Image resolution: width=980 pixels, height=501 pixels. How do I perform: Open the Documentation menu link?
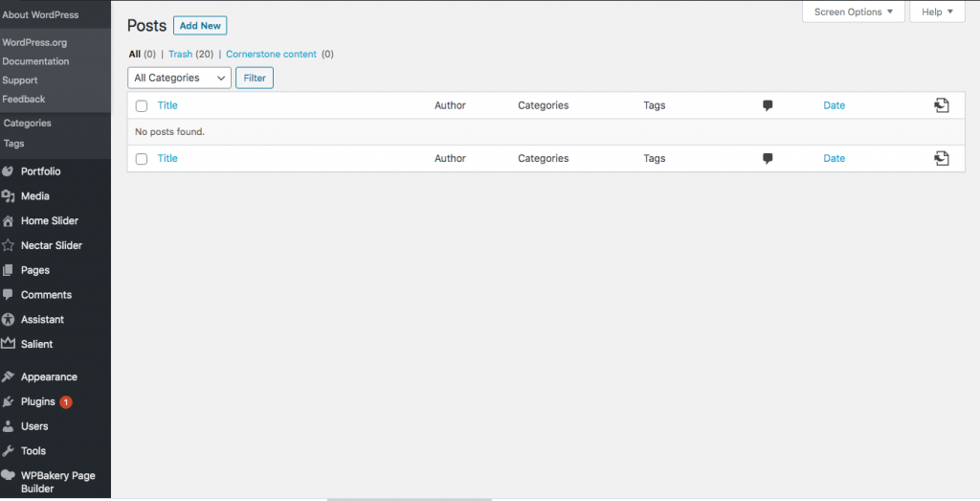pyautogui.click(x=35, y=61)
